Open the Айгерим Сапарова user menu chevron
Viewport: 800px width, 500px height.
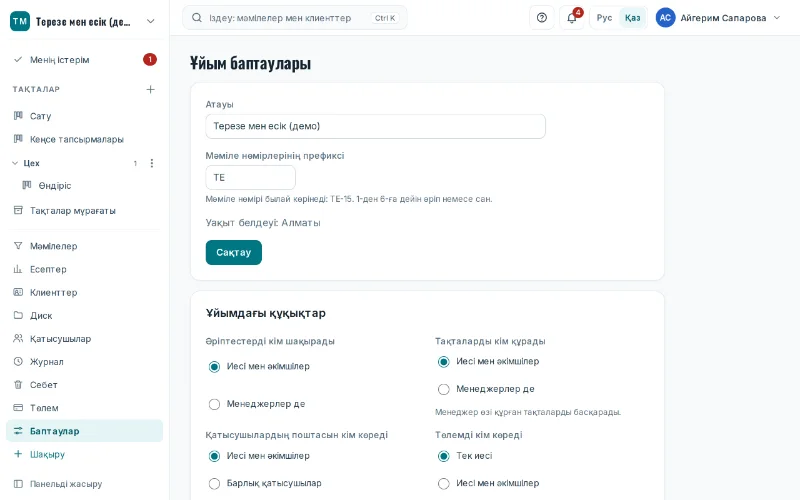coord(777,18)
